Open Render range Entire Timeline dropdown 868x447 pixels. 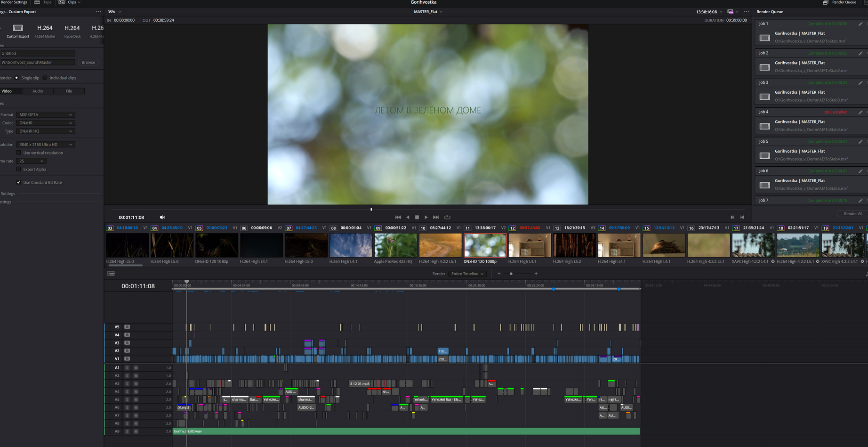(467, 274)
